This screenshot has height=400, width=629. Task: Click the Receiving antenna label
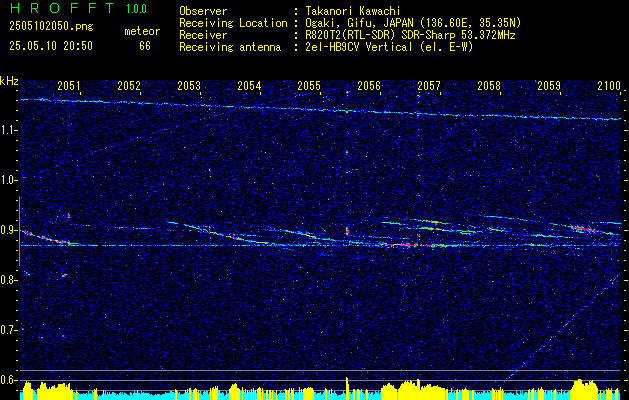[230, 47]
